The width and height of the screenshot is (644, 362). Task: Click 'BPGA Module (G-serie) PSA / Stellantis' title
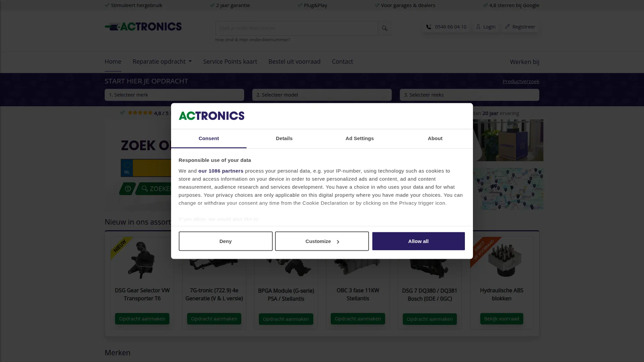coord(286,295)
